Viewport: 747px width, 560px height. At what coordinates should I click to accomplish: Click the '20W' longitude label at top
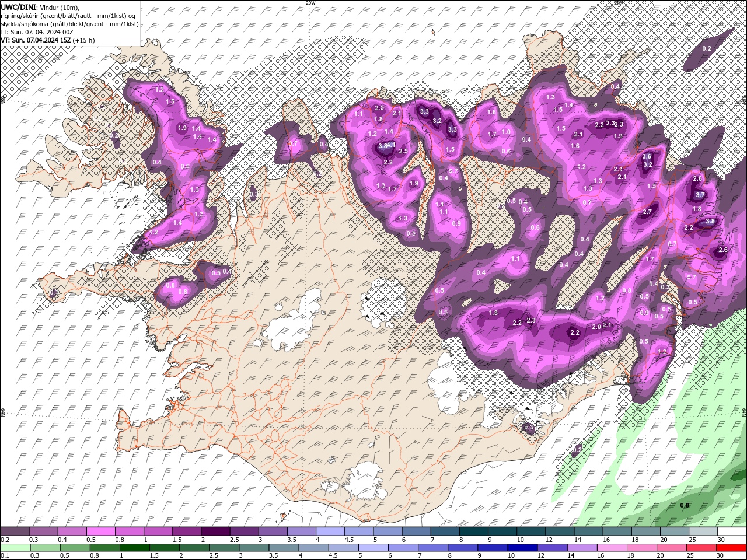click(x=310, y=3)
